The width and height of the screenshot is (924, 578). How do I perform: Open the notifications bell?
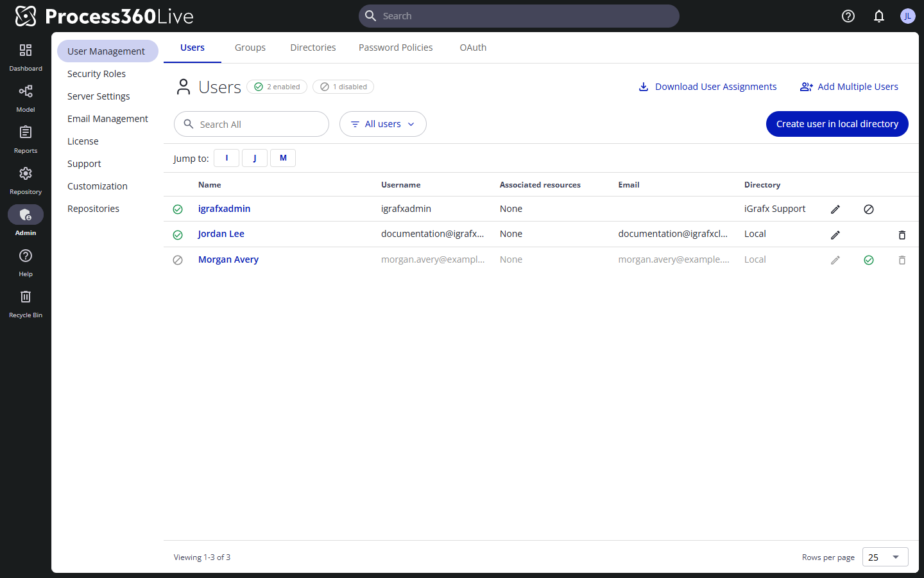pyautogui.click(x=879, y=16)
